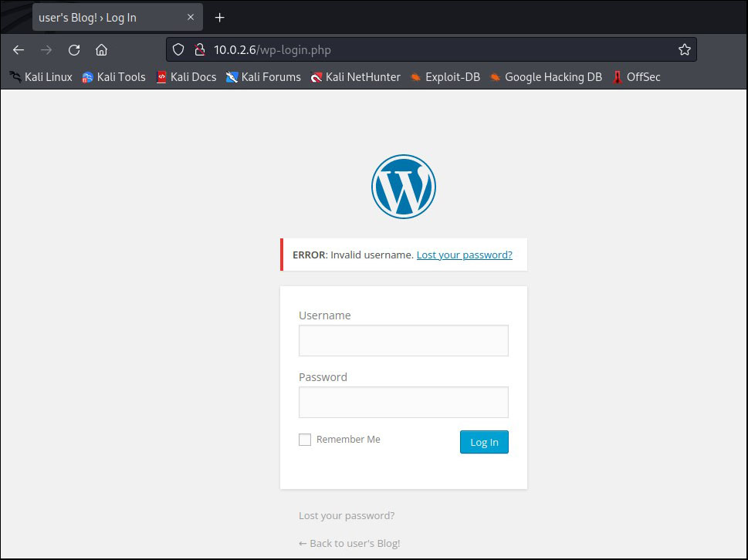The height and width of the screenshot is (560, 748).
Task: Open the Kali Linux bookmark
Action: pyautogui.click(x=41, y=76)
